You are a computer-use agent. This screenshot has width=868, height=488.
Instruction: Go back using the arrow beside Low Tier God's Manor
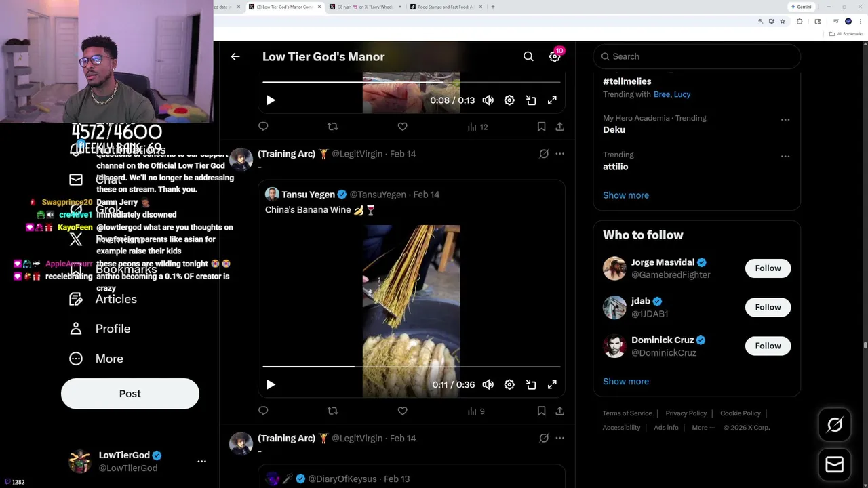click(x=235, y=56)
